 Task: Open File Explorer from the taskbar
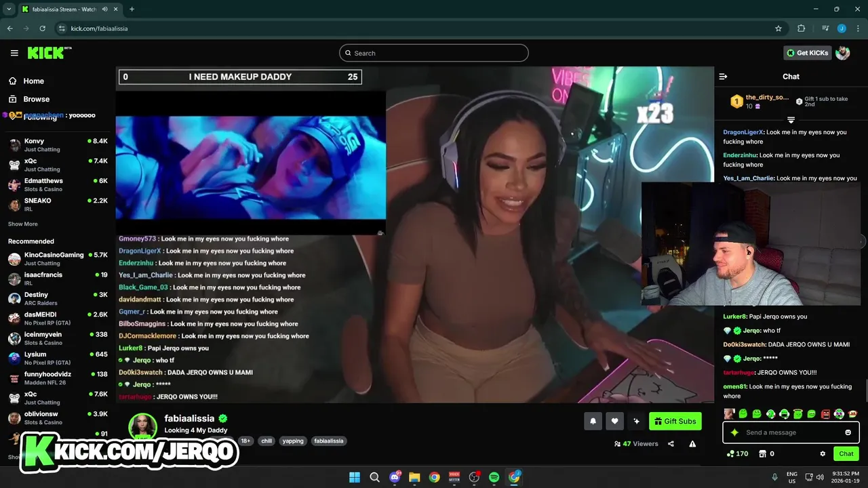click(414, 477)
